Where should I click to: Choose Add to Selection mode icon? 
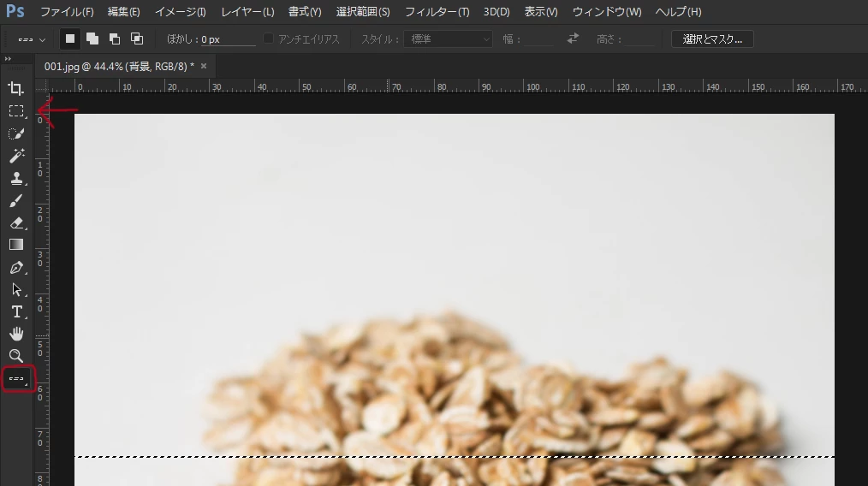click(x=92, y=39)
